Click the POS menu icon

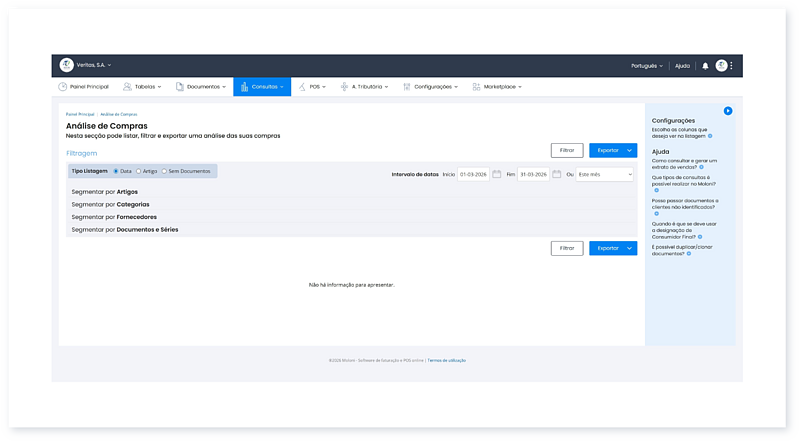tap(303, 87)
